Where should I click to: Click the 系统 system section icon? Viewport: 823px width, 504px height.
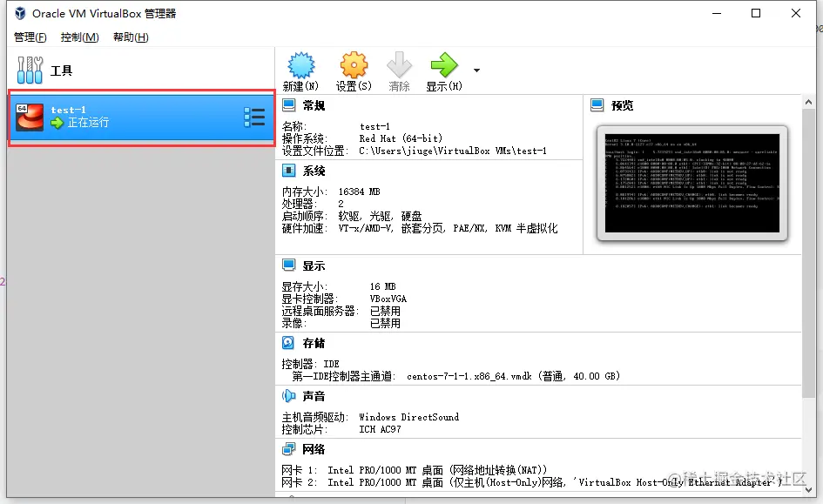click(x=288, y=171)
